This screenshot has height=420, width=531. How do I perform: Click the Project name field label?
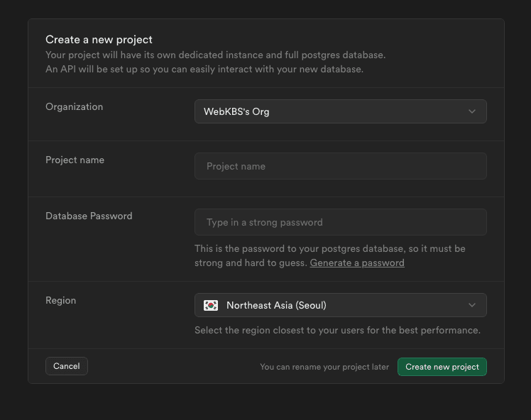75,160
